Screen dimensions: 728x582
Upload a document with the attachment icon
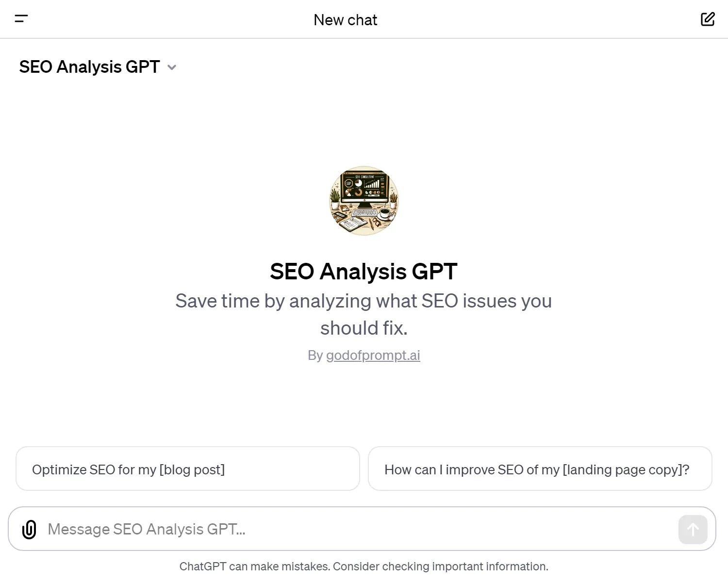(x=30, y=529)
